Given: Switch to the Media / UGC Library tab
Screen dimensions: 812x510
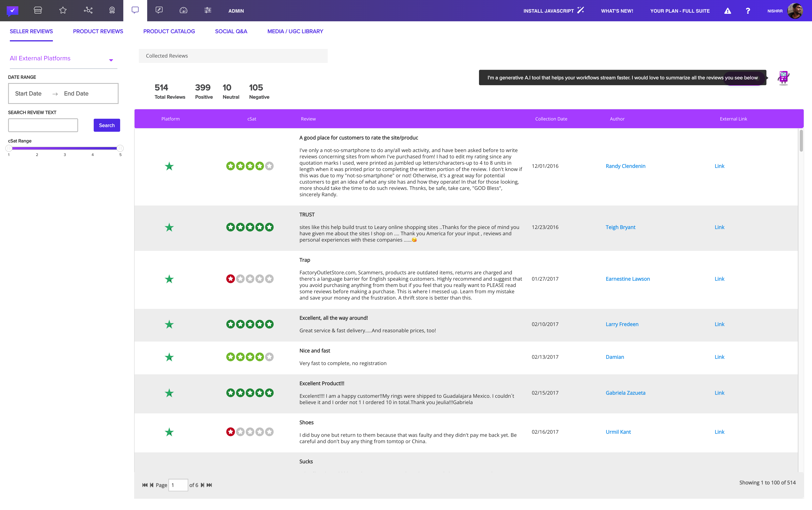Looking at the screenshot, I should tap(295, 31).
